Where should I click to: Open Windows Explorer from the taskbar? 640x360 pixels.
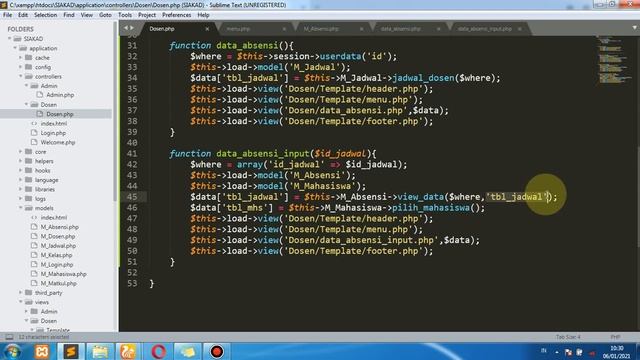pos(100,351)
